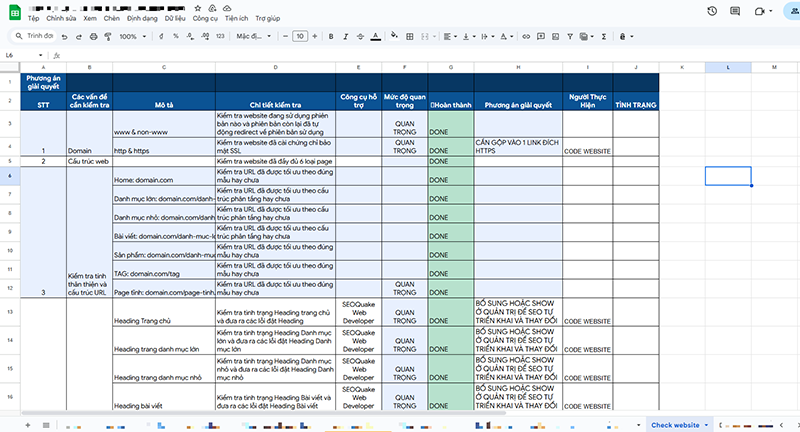Star this spreadsheet document
Viewport: 800px width, 432px height.
pyautogui.click(x=198, y=8)
